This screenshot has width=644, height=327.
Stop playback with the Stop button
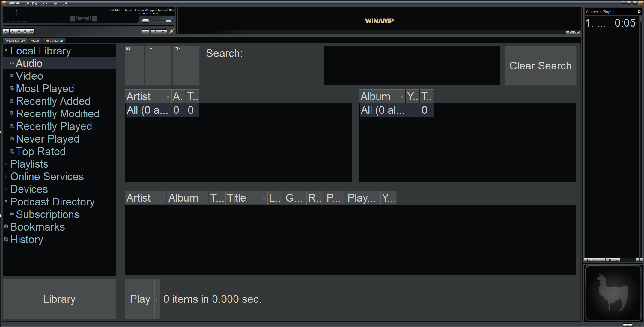coord(25,31)
